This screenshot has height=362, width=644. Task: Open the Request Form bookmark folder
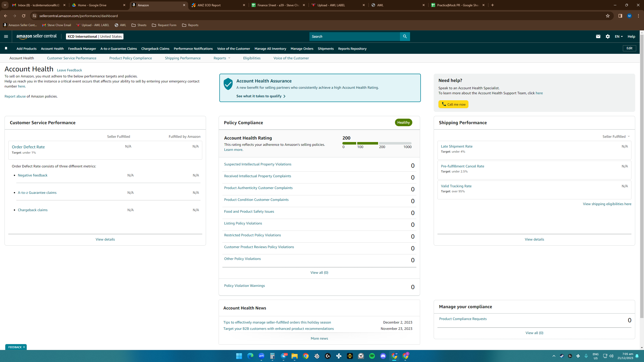pyautogui.click(x=164, y=25)
